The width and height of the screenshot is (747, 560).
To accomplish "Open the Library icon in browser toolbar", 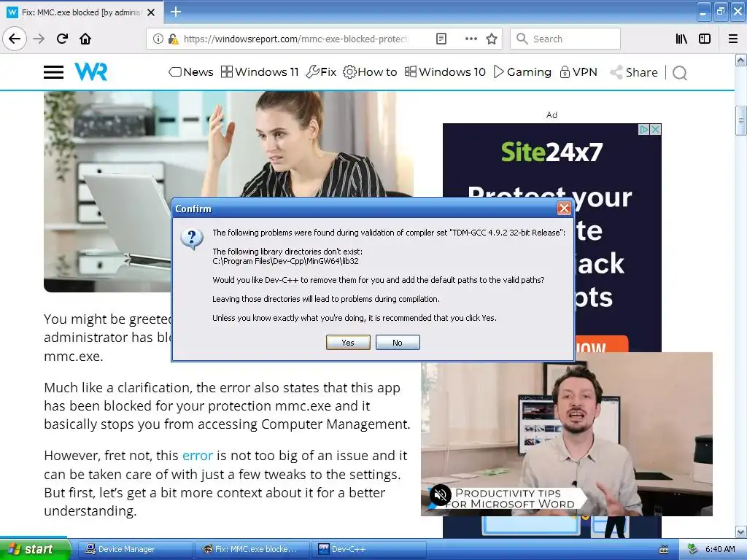I will click(x=681, y=39).
